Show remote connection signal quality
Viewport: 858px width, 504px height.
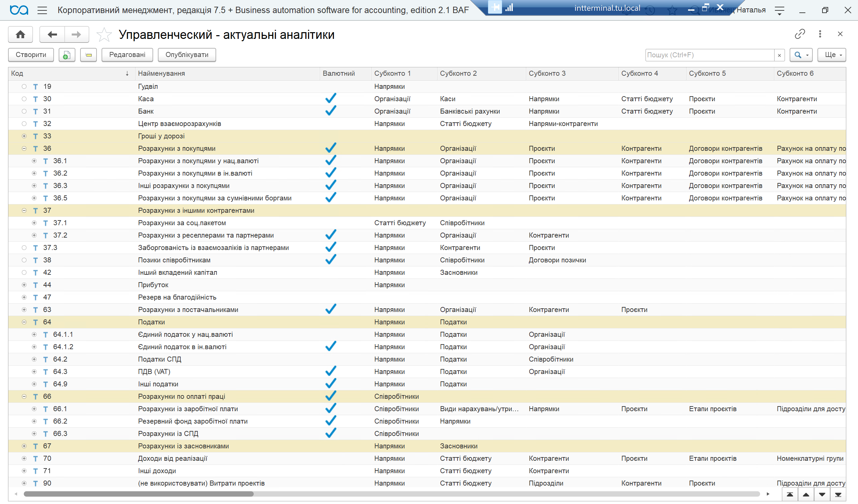point(509,7)
